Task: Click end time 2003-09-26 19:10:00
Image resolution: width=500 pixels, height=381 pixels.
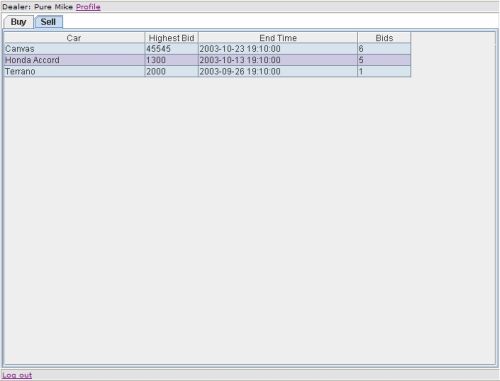Action: click(278, 71)
